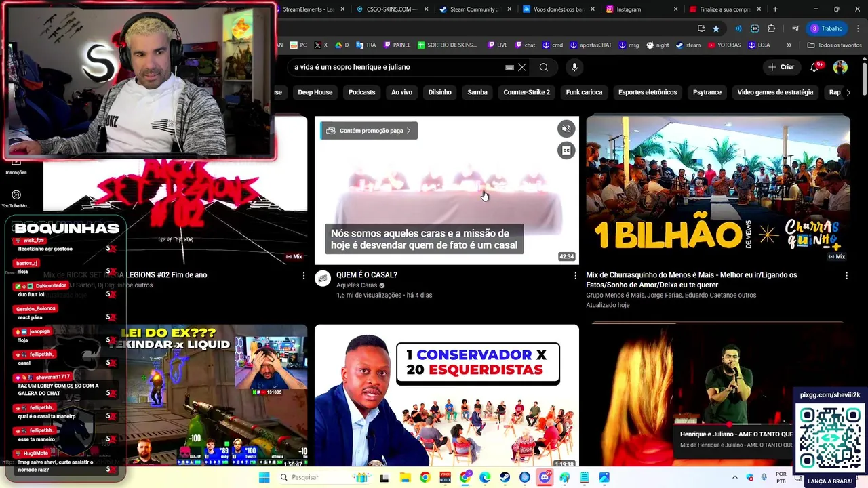Image resolution: width=868 pixels, height=488 pixels.
Task: Open the Chrome three-dot menu
Action: coord(858,28)
